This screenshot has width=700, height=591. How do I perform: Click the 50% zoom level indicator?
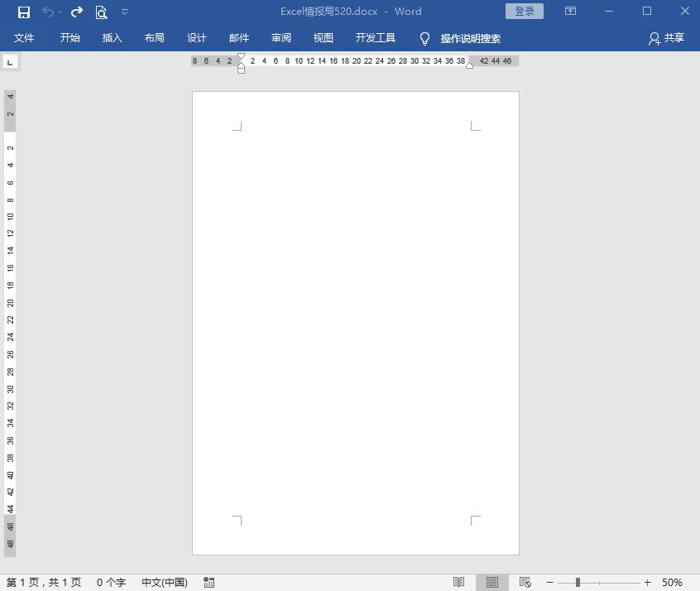click(x=672, y=583)
